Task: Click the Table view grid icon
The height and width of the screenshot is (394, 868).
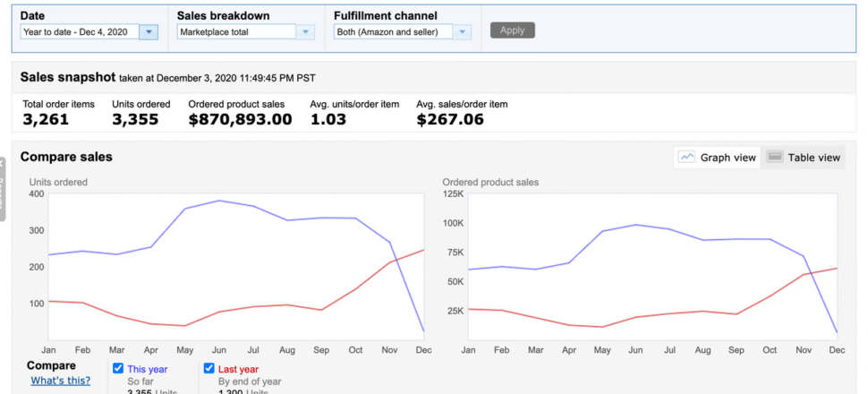Action: (x=775, y=157)
